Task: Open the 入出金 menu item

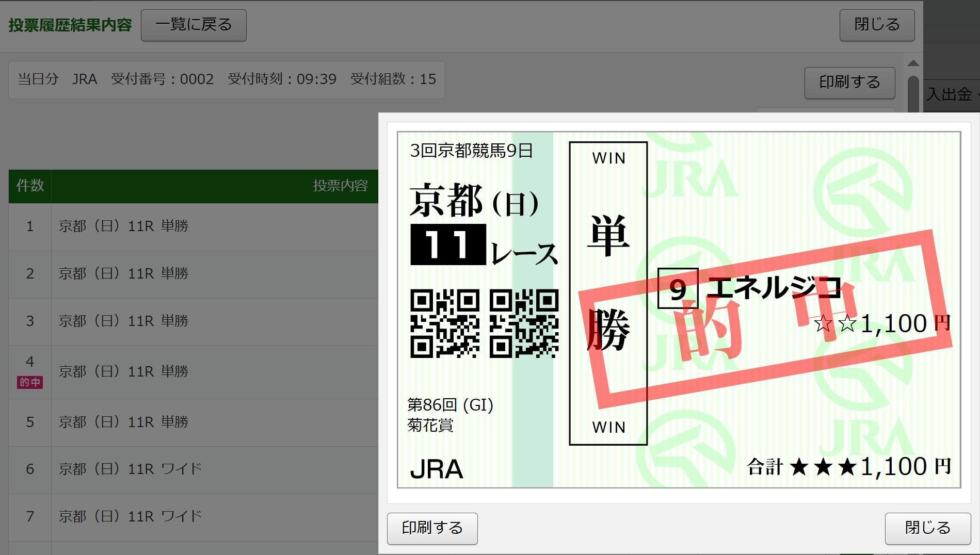Action: tap(950, 95)
